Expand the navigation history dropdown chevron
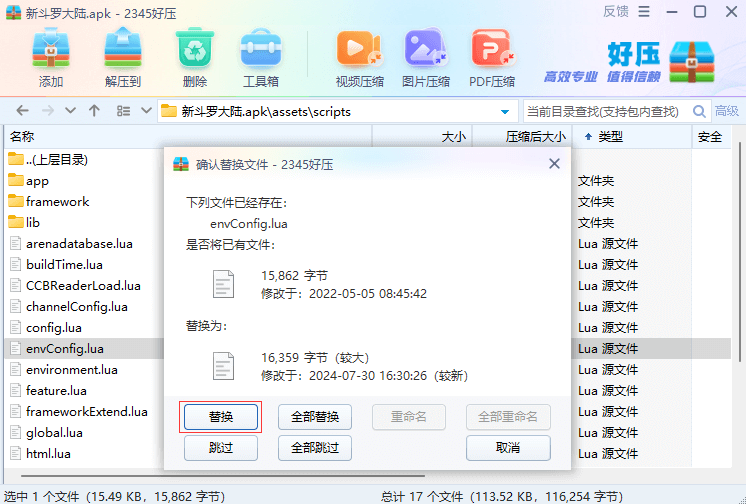Image resolution: width=746 pixels, height=504 pixels. (x=70, y=111)
